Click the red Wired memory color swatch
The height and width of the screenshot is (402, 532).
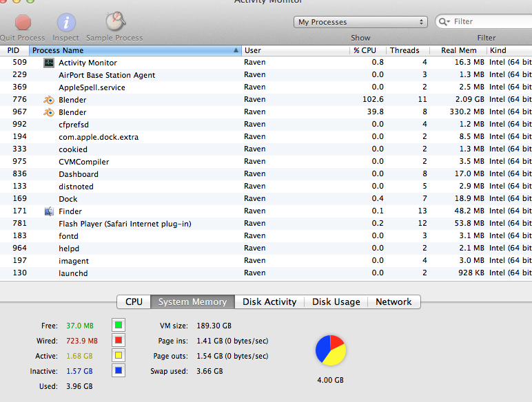tap(119, 340)
